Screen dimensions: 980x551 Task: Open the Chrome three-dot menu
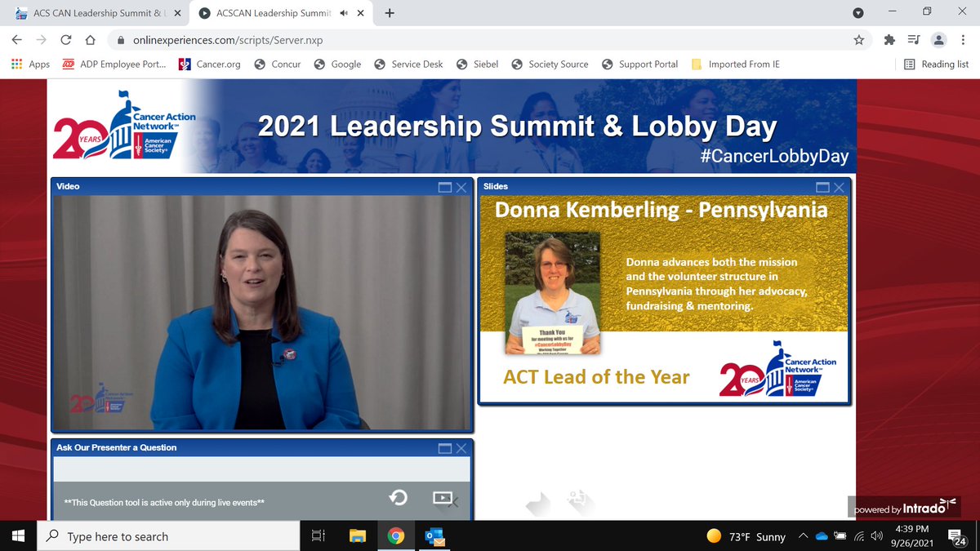tap(962, 39)
